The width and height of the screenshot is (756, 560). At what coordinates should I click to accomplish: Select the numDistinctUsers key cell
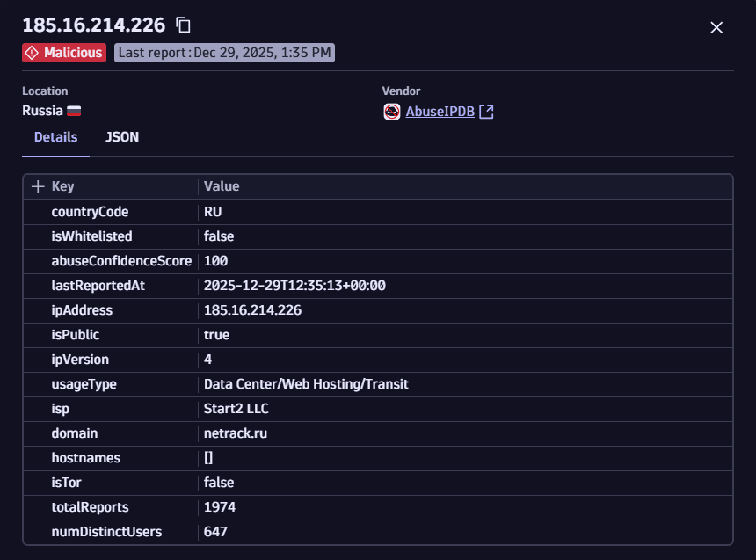106,532
